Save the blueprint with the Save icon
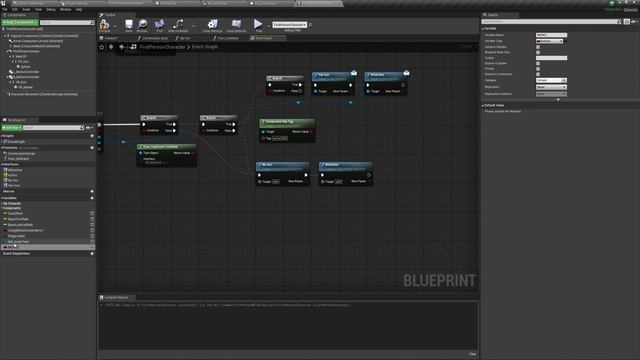 point(129,24)
